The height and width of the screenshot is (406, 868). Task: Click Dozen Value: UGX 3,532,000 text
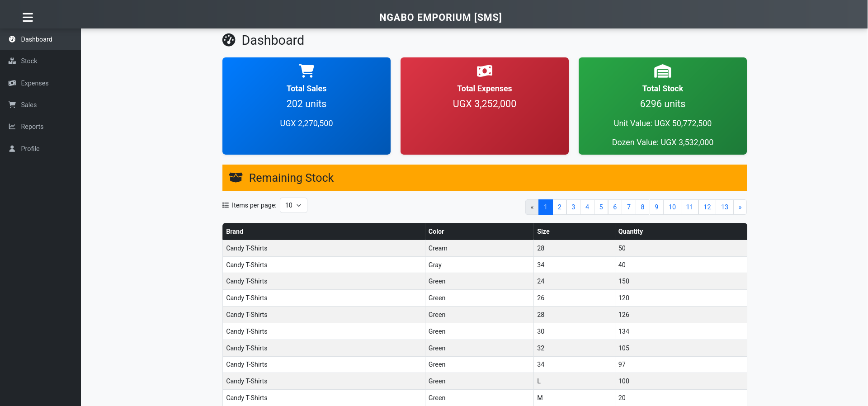663,142
